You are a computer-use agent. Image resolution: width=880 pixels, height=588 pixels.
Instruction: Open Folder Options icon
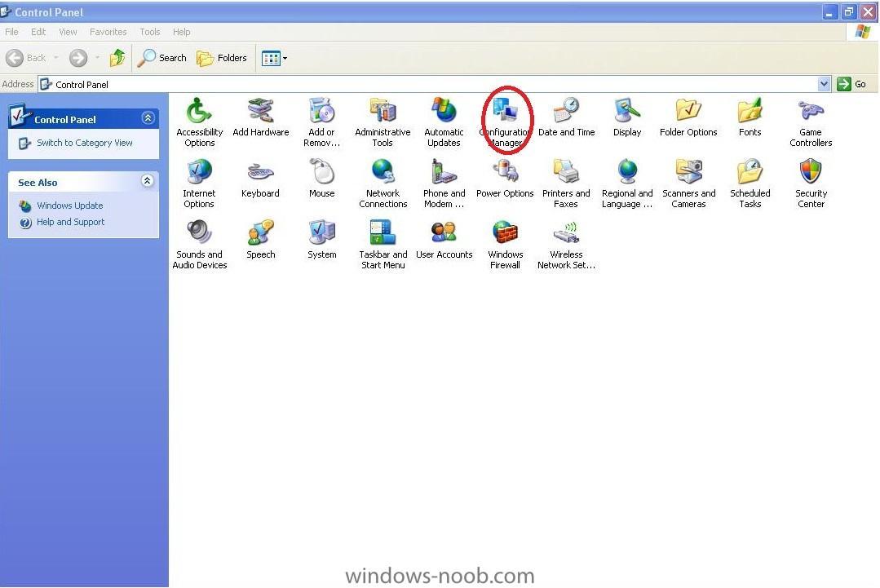688,117
